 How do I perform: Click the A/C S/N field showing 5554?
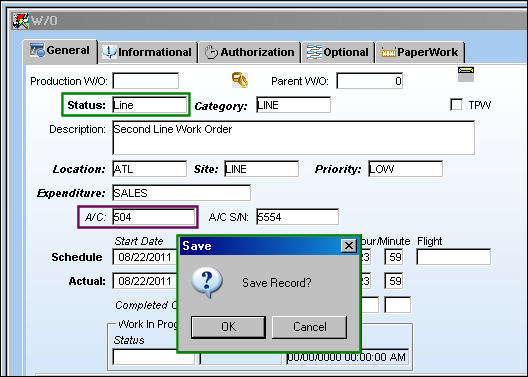(x=297, y=217)
